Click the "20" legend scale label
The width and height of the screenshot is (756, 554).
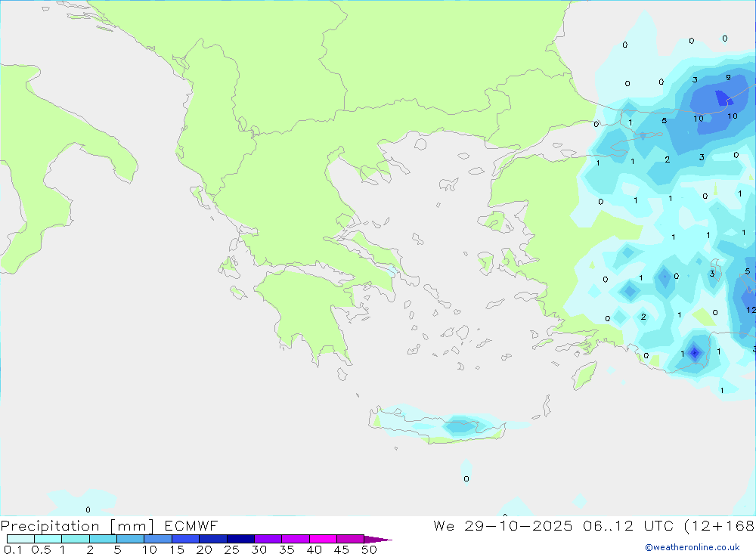204,549
